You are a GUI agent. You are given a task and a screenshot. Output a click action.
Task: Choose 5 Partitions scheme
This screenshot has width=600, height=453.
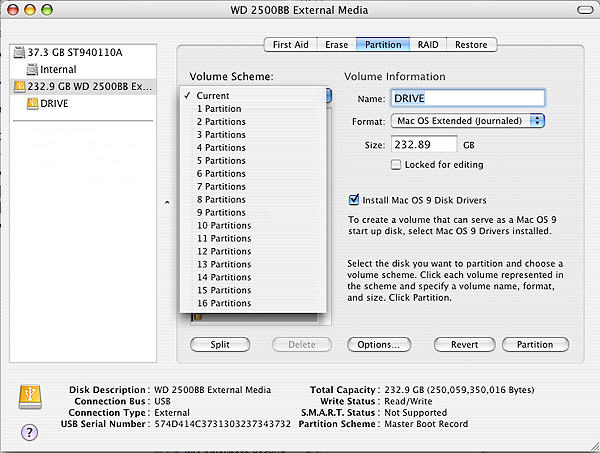(253, 161)
